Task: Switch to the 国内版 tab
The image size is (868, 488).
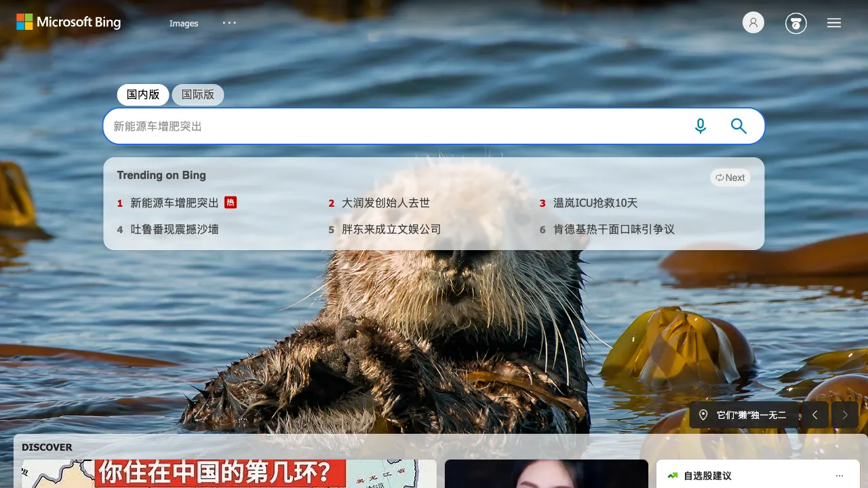Action: point(143,94)
